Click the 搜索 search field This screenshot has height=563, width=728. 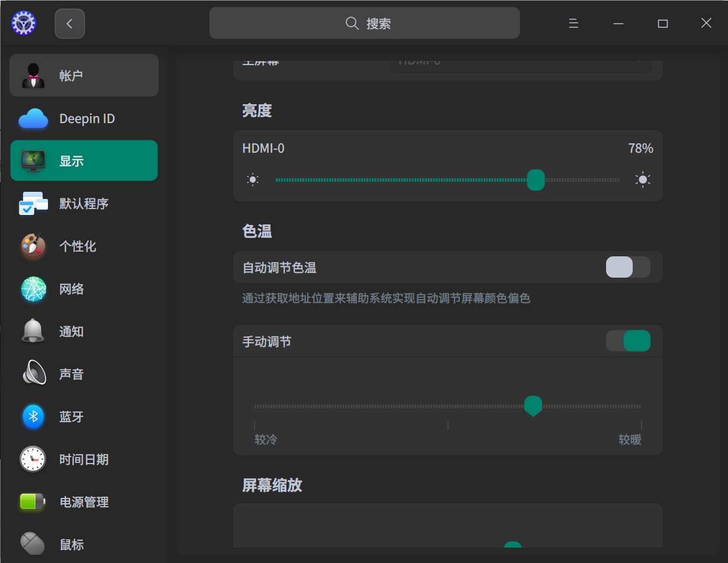tap(365, 23)
